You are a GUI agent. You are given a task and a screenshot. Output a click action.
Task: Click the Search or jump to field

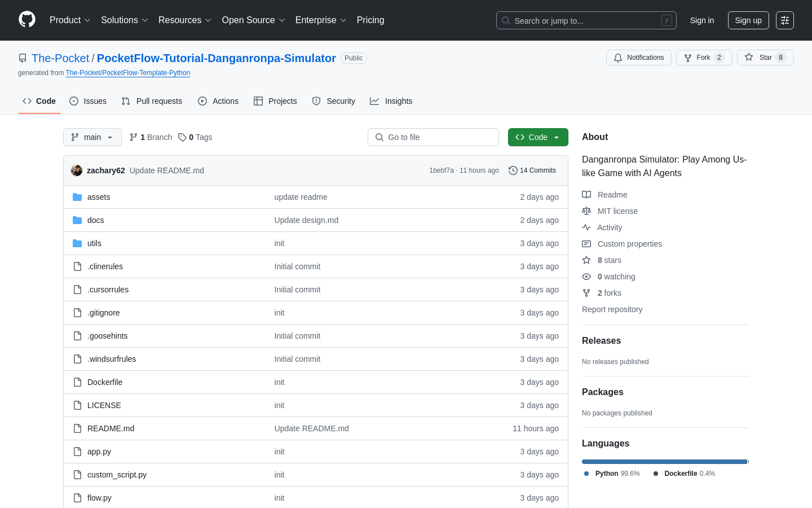tap(586, 20)
